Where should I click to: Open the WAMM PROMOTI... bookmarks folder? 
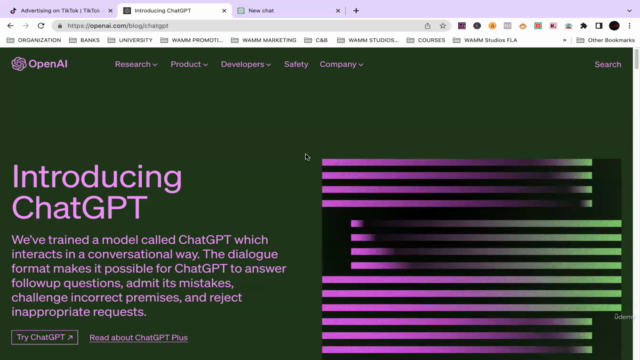(x=192, y=40)
